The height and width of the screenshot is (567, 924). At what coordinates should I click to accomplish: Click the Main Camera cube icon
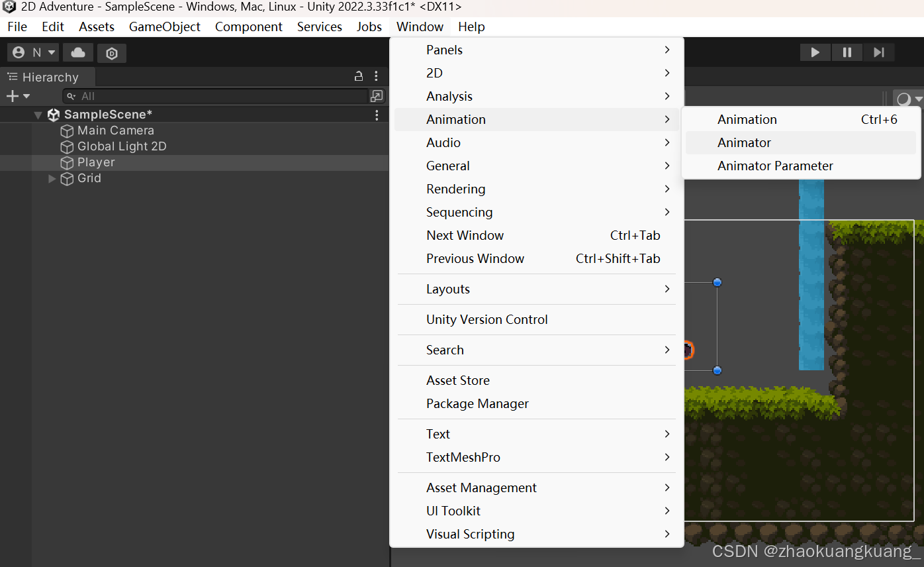point(67,131)
